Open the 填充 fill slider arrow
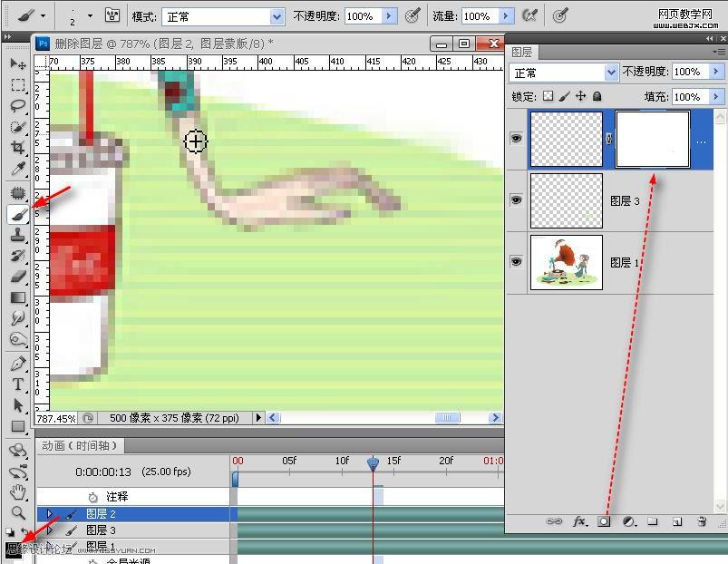 click(x=716, y=96)
